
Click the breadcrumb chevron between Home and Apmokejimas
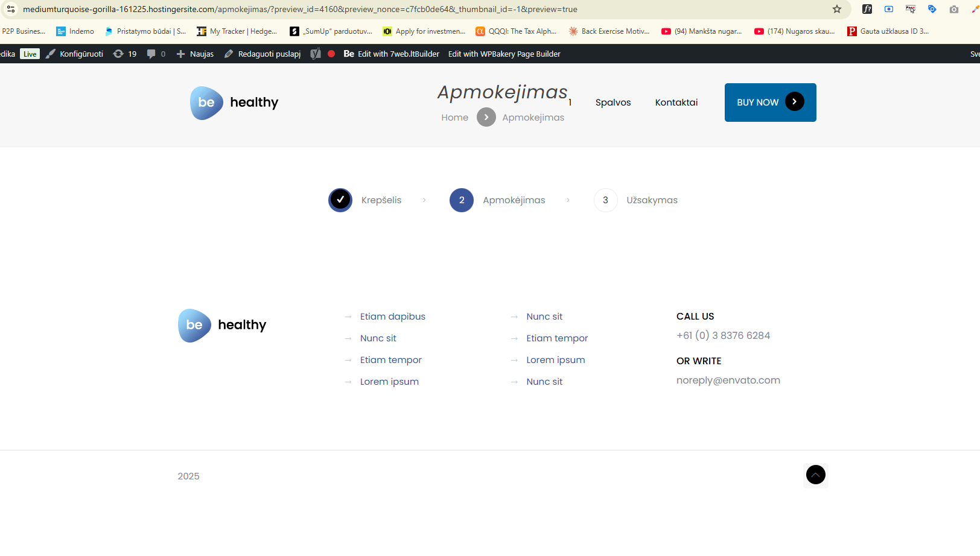pyautogui.click(x=486, y=118)
